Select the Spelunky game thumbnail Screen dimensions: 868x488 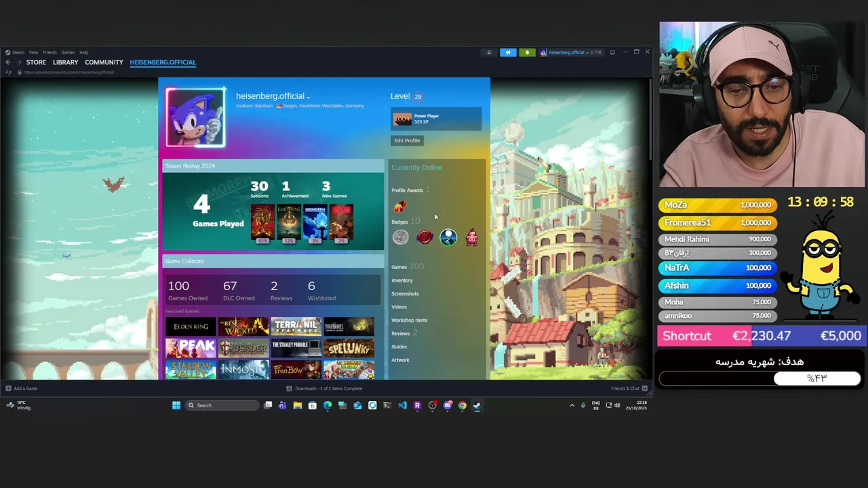point(349,348)
